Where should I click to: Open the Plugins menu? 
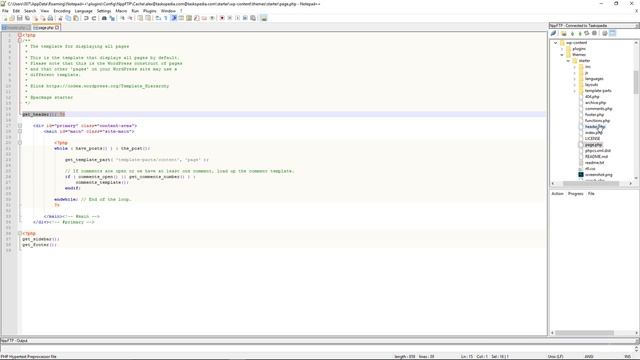click(x=150, y=11)
